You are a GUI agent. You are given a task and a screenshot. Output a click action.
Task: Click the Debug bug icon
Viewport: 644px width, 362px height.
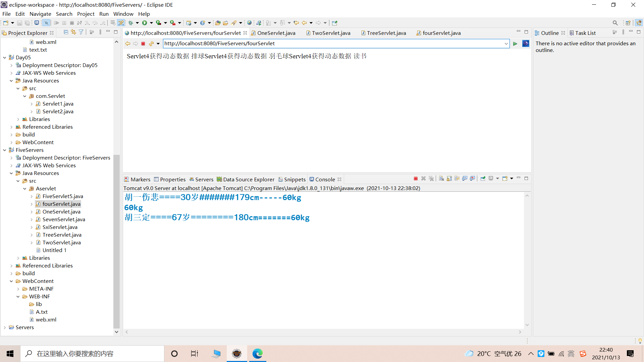pos(131,23)
